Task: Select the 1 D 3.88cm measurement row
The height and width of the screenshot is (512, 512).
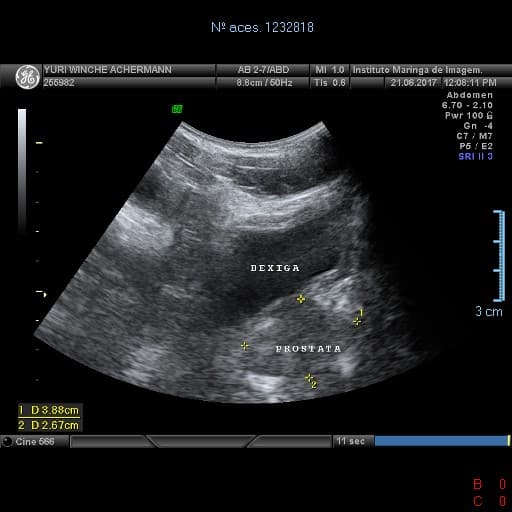Action: point(49,410)
